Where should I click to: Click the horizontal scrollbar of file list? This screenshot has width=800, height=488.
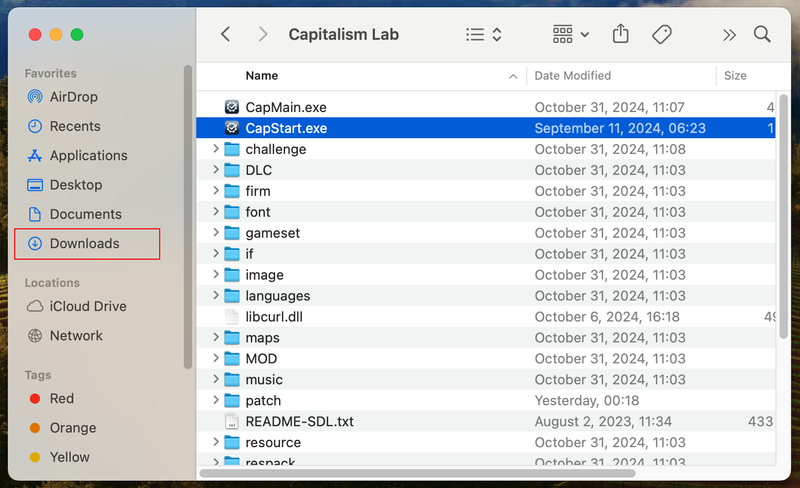(417, 473)
